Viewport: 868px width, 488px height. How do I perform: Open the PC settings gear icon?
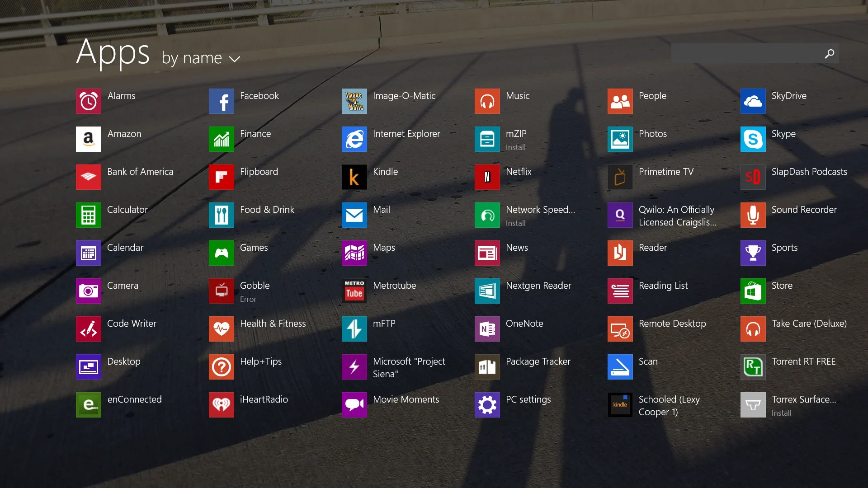click(x=487, y=405)
